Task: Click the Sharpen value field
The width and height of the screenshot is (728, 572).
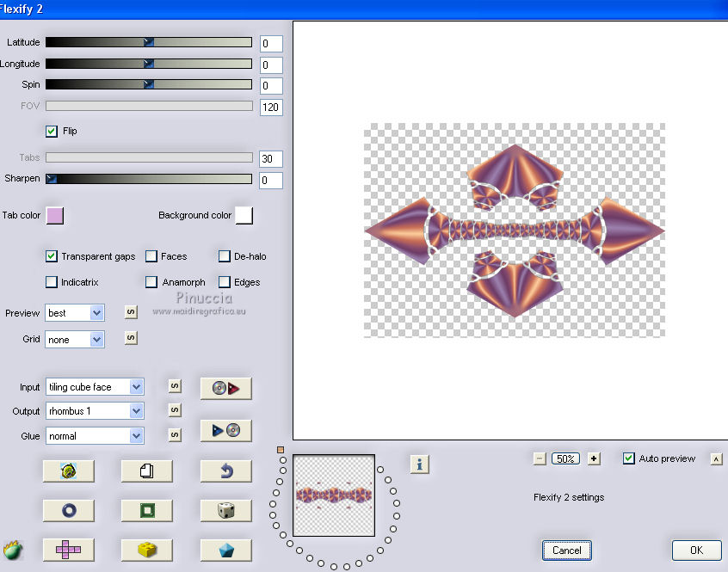Action: click(x=271, y=181)
